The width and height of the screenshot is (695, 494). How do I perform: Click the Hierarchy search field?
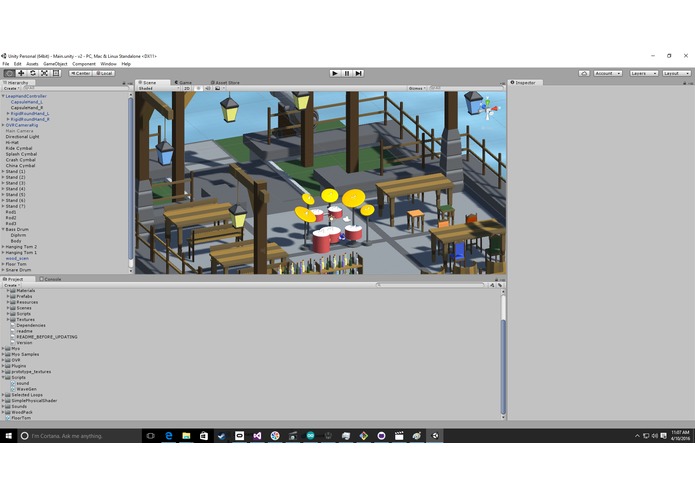75,88
